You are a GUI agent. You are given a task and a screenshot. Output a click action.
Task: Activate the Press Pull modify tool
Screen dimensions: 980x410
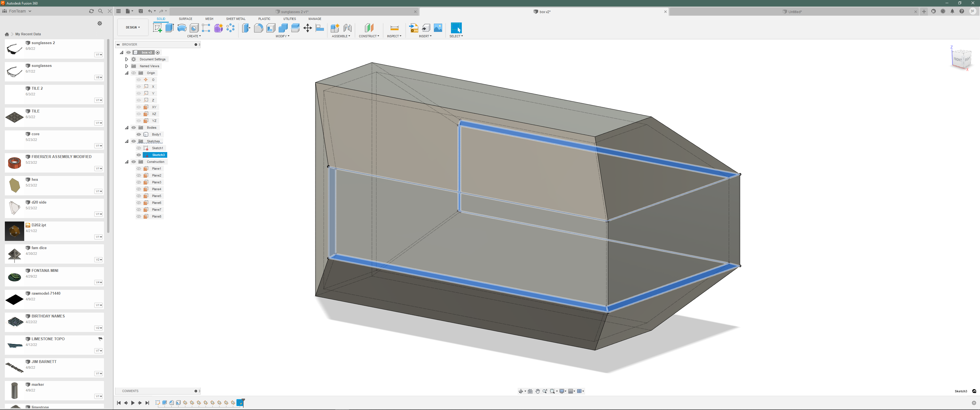coord(246,28)
